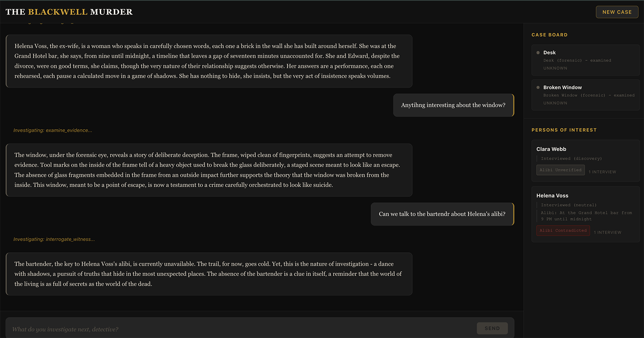Click the status dot beside Broken Window
The height and width of the screenshot is (338, 644).
pos(538,87)
